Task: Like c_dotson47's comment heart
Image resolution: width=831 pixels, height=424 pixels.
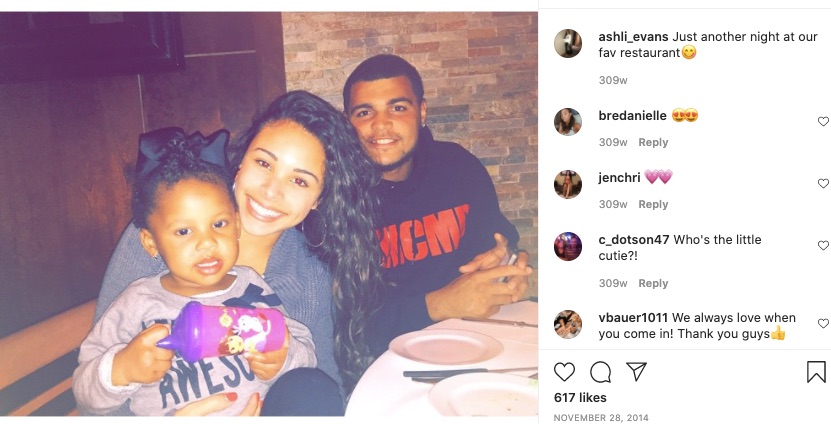Action: [823, 245]
